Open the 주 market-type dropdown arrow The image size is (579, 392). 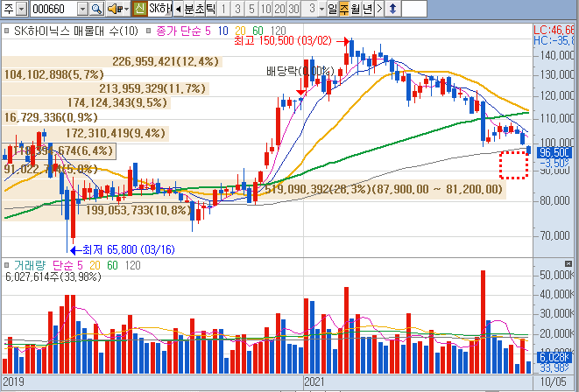[x=22, y=9]
